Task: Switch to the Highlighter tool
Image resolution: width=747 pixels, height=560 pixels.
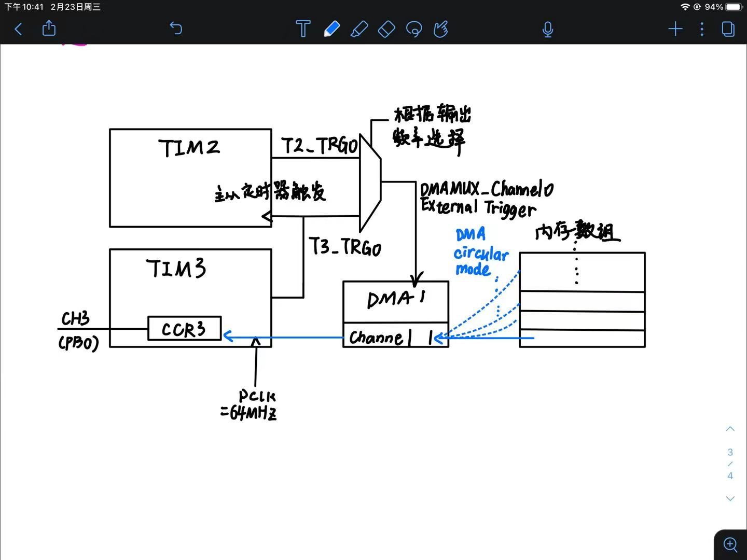Action: 359,29
